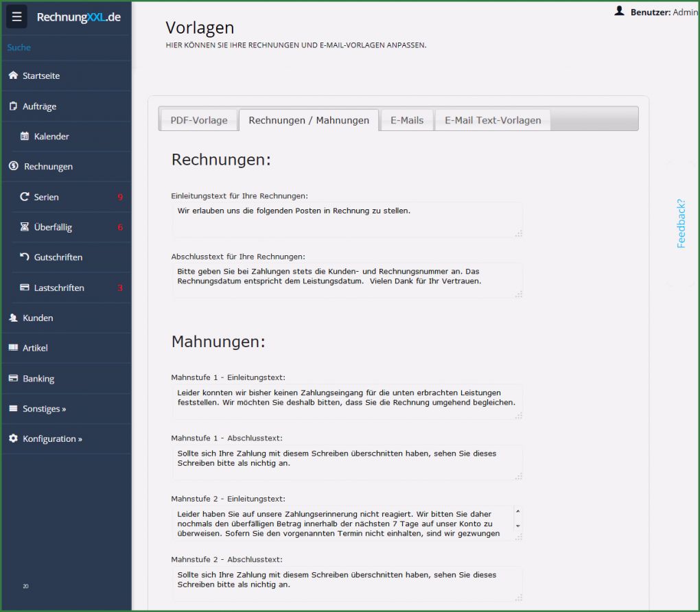Image resolution: width=700 pixels, height=612 pixels.
Task: Click the Suche search field
Action: coord(65,47)
